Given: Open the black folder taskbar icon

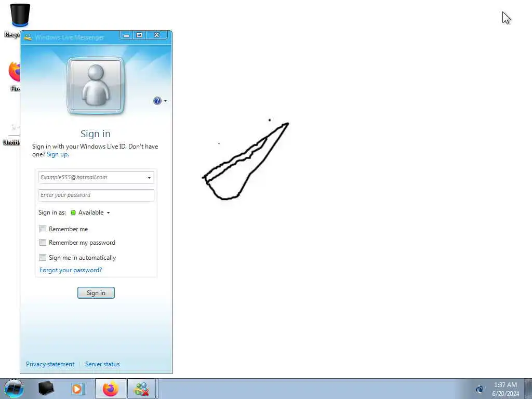Looking at the screenshot, I should (46, 389).
